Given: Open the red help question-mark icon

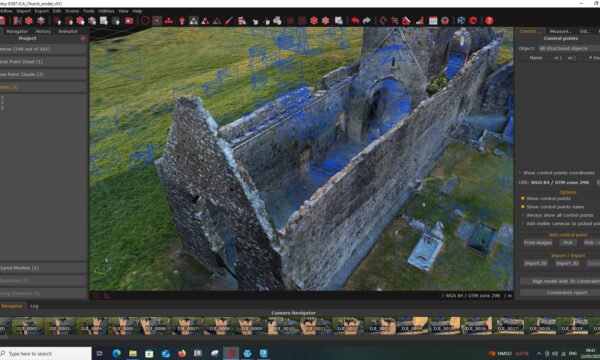Looking at the screenshot, I should 489,21.
